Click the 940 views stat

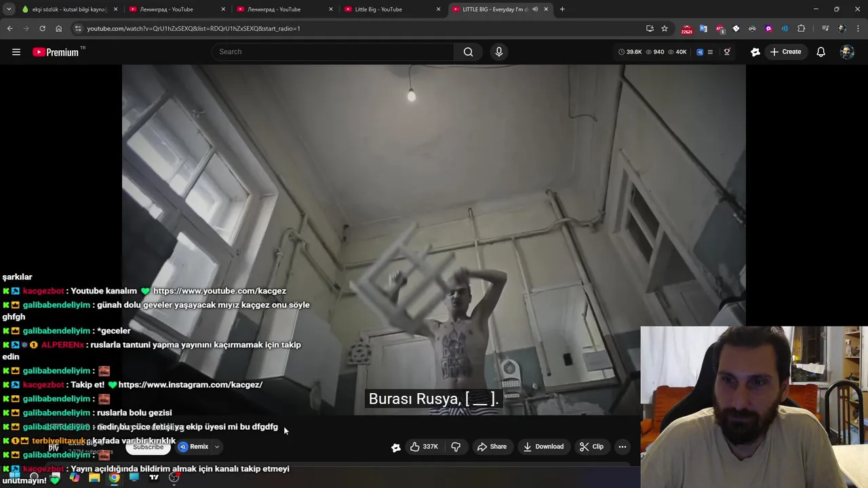[654, 52]
